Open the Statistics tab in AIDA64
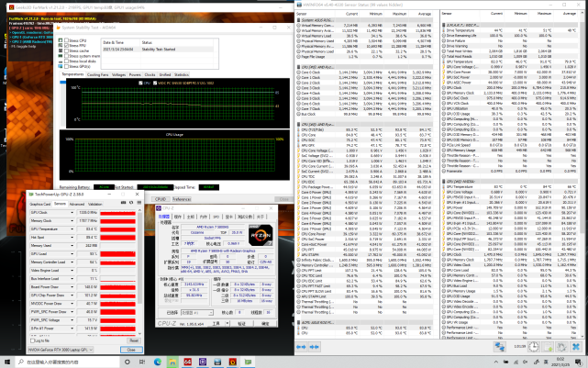This screenshot has height=368, width=588. (182, 74)
